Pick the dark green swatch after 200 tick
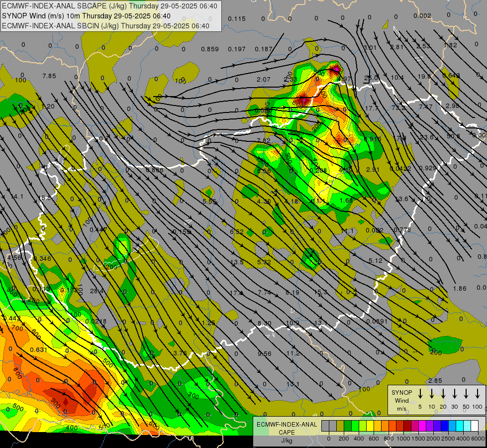The image size is (487, 448). point(348,426)
